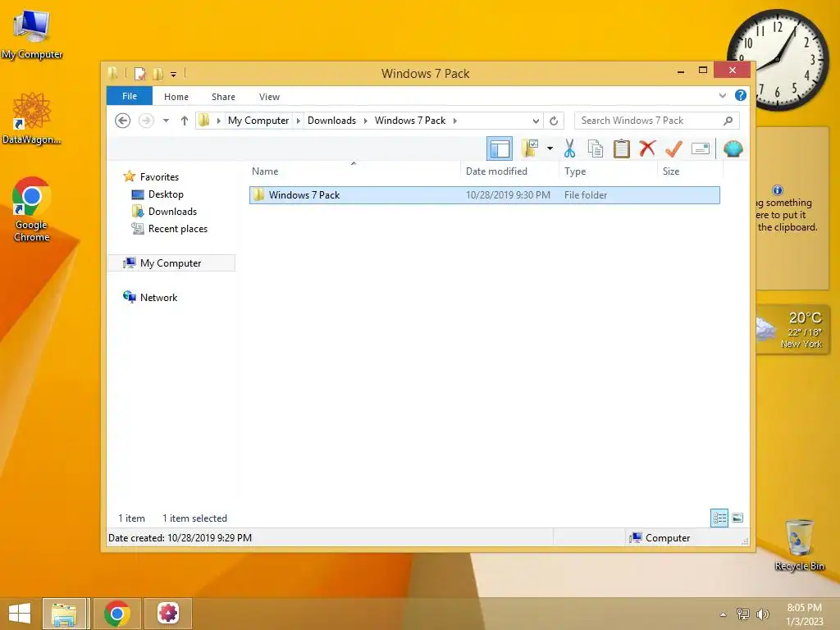Click the taskbar clock showing 8:05 PM
The height and width of the screenshot is (630, 840).
click(x=804, y=614)
